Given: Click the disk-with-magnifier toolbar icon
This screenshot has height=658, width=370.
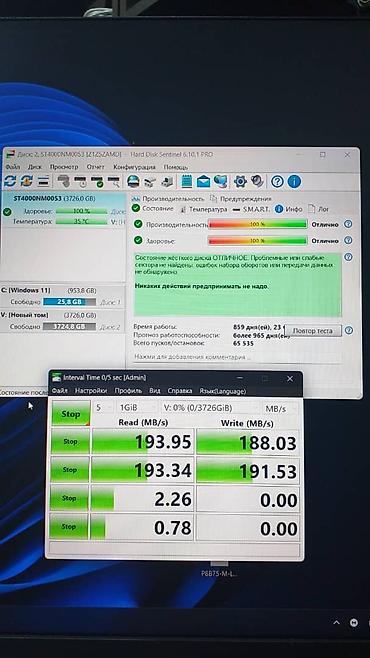Looking at the screenshot, I should (113, 181).
